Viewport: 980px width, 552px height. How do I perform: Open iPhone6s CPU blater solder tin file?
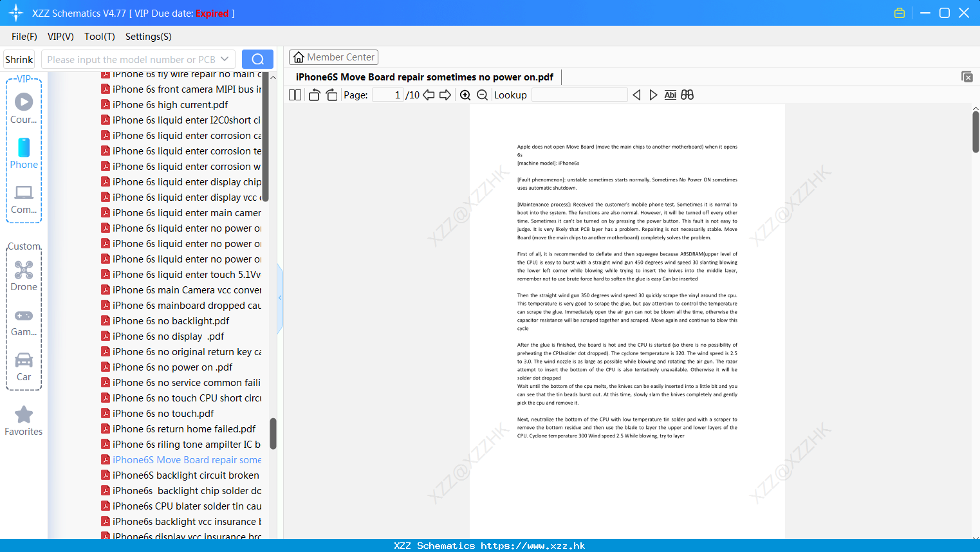tap(187, 506)
